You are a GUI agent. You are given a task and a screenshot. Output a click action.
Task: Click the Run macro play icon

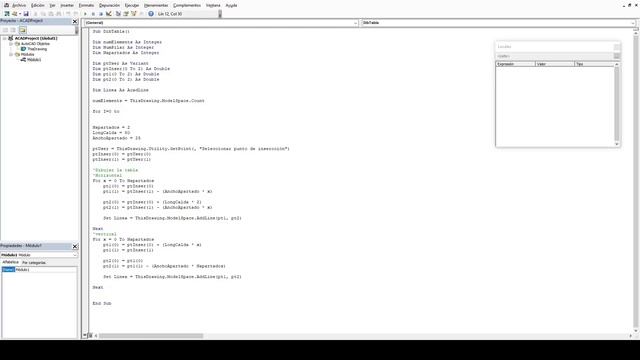pyautogui.click(x=85, y=14)
